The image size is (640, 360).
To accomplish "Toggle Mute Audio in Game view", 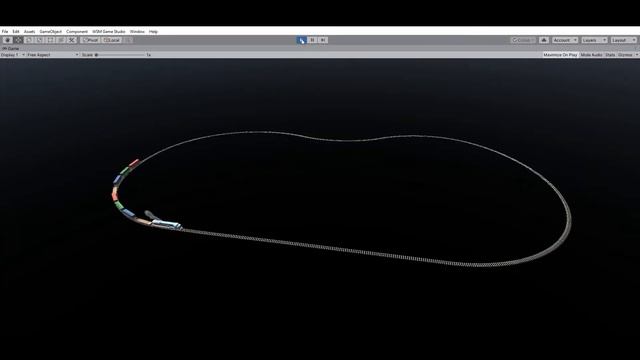I will click(591, 55).
